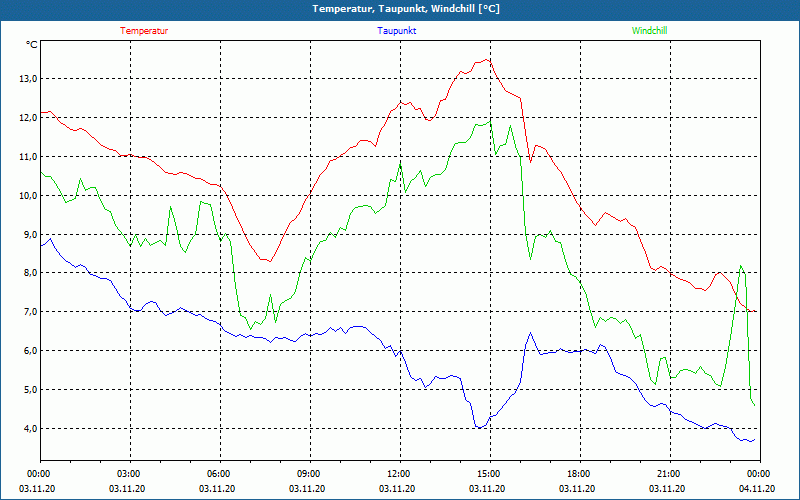This screenshot has width=800, height=500.
Task: Click the temperature peak near 15:00
Action: click(x=487, y=59)
